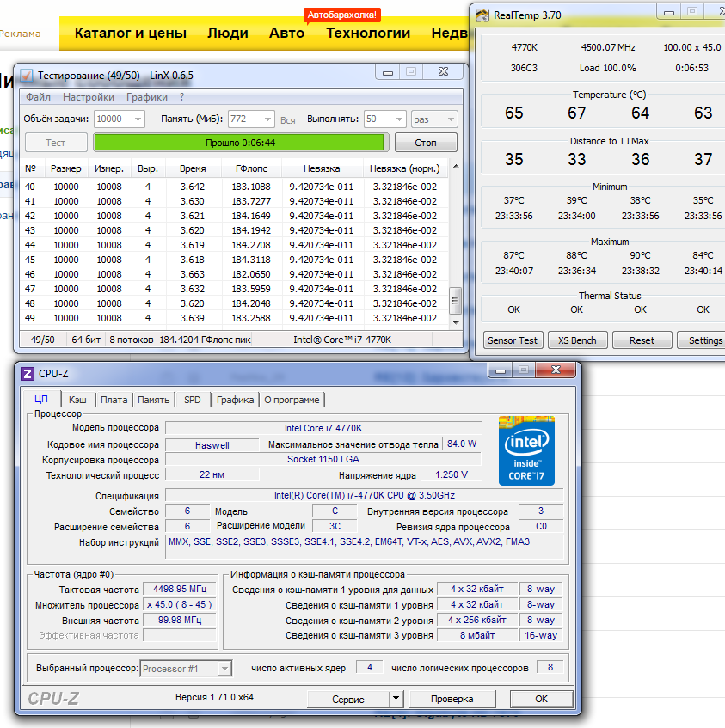Select result row number 46

[x=234, y=274]
